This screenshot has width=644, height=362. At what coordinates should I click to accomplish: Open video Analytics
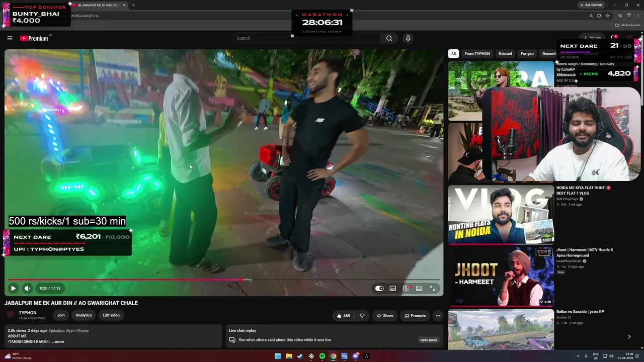click(x=84, y=315)
